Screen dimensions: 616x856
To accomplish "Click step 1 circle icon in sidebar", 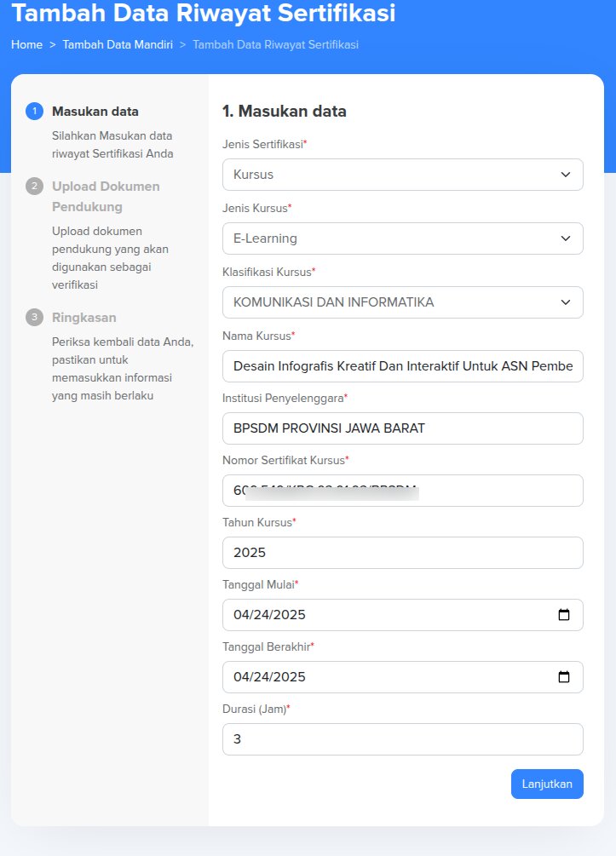I will pyautogui.click(x=34, y=112).
